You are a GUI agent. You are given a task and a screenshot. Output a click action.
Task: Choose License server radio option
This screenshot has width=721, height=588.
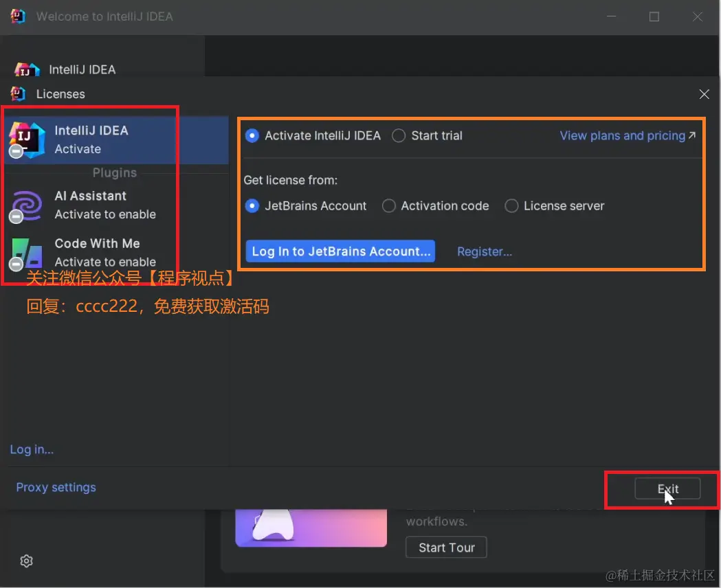[x=554, y=206]
